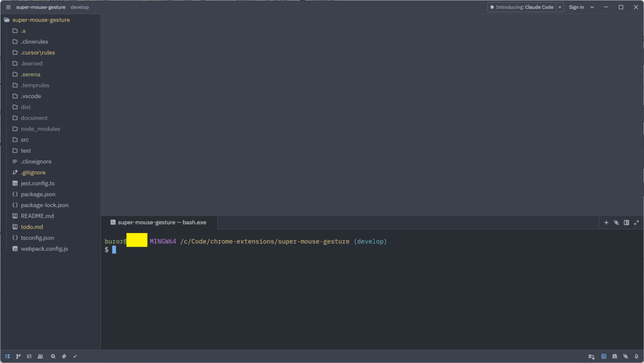644x363 pixels.
Task: Click the terminal path /c/Code/chrome-extensions text
Action: pyautogui.click(x=228, y=242)
